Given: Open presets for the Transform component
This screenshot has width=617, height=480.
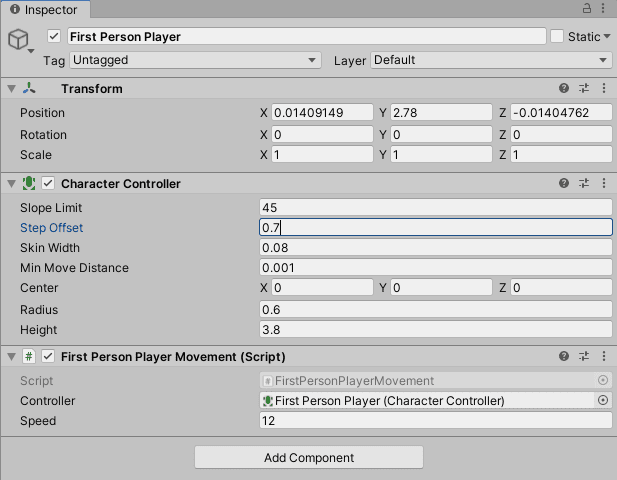Looking at the screenshot, I should (x=584, y=89).
